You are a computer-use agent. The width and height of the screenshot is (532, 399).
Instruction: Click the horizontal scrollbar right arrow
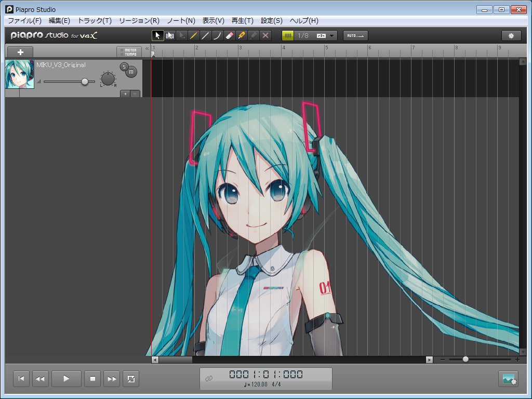(x=429, y=360)
